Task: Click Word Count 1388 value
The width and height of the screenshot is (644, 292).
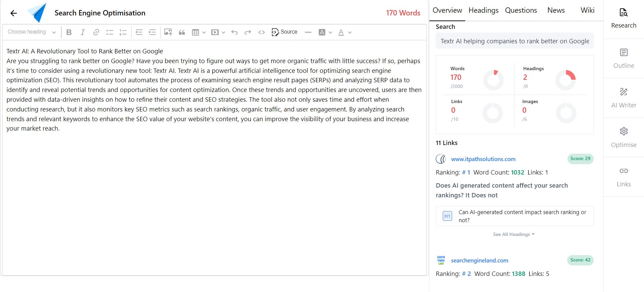Action: tap(518, 274)
